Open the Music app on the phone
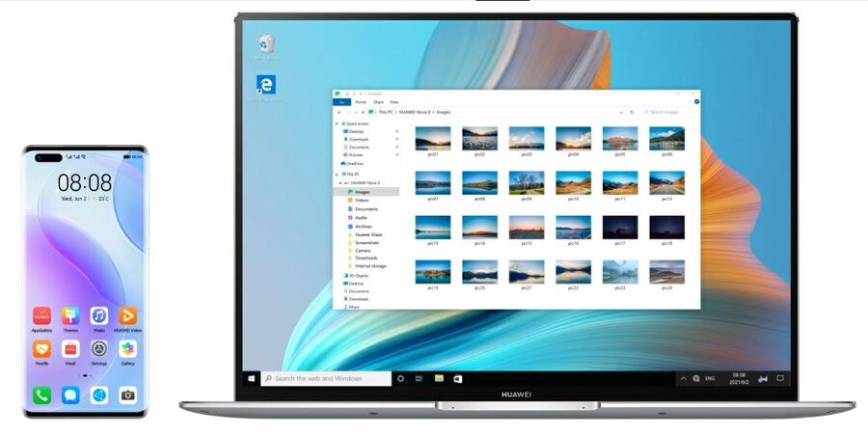The width and height of the screenshot is (868, 435). point(98,316)
